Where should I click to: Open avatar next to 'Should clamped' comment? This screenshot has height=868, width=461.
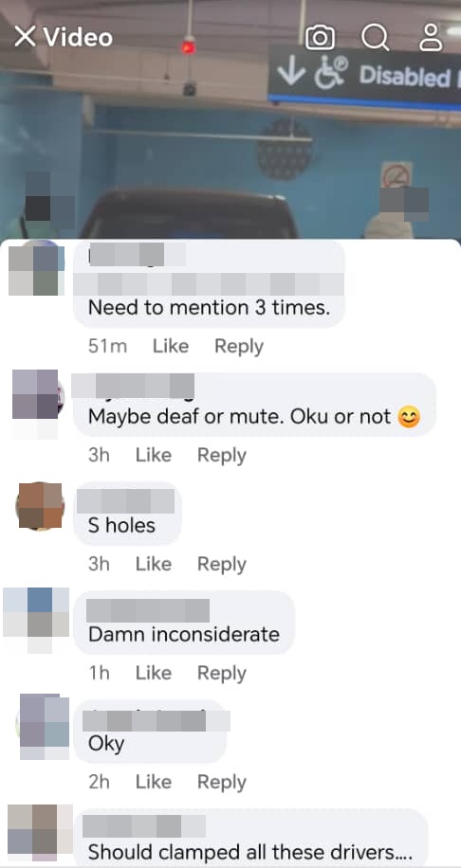[x=40, y=832]
